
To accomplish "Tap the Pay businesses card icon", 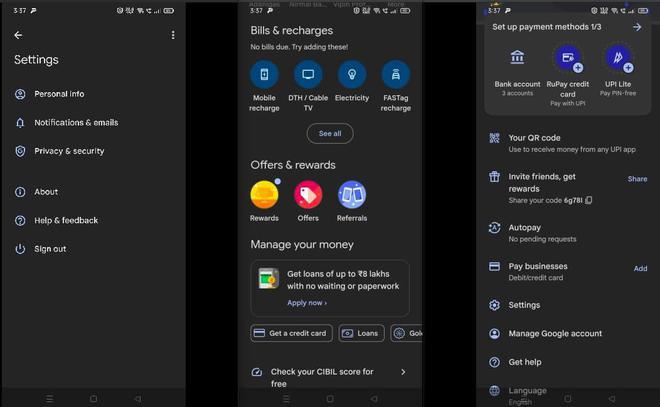I will click(x=495, y=266).
